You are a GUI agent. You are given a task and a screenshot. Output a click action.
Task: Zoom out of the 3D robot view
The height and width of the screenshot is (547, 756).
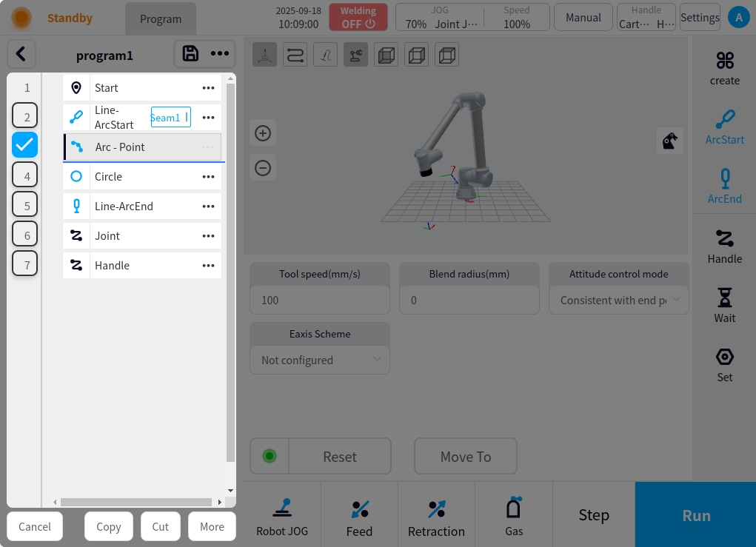[263, 168]
